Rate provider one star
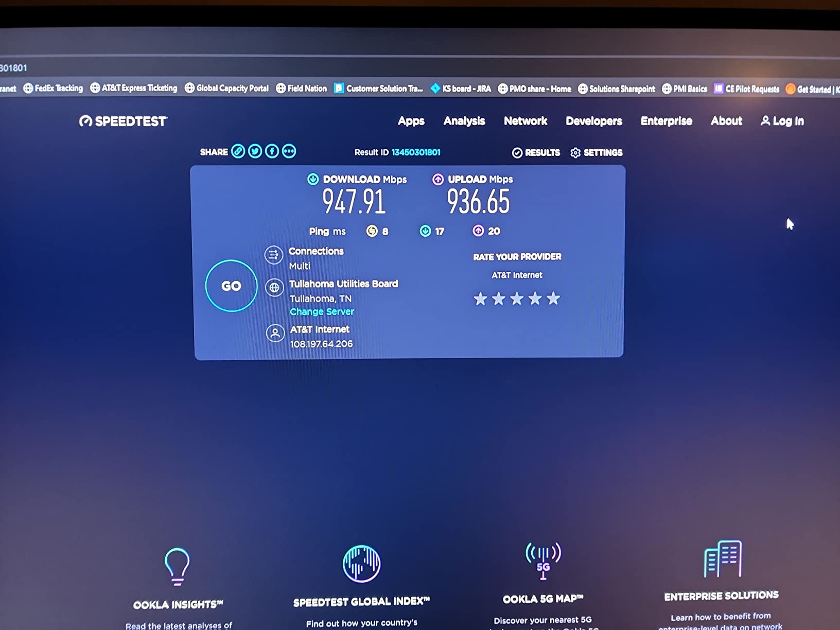 (x=480, y=299)
